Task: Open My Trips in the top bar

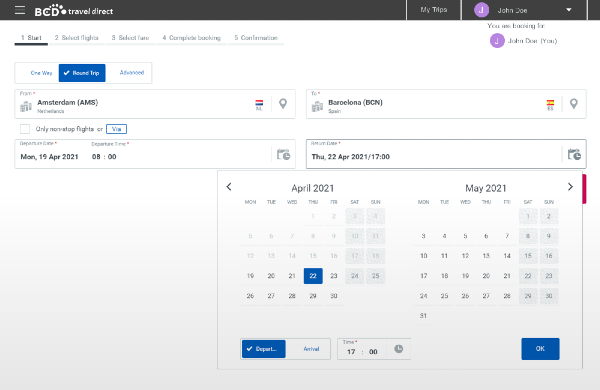Action: coord(434,10)
